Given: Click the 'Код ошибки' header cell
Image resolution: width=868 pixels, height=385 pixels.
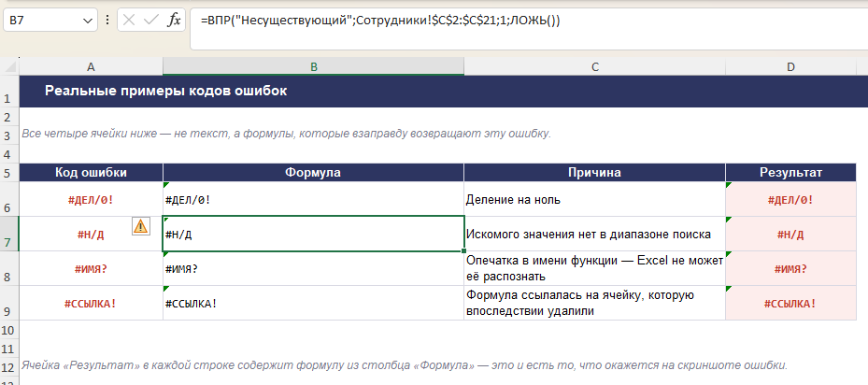Looking at the screenshot, I should 92,172.
